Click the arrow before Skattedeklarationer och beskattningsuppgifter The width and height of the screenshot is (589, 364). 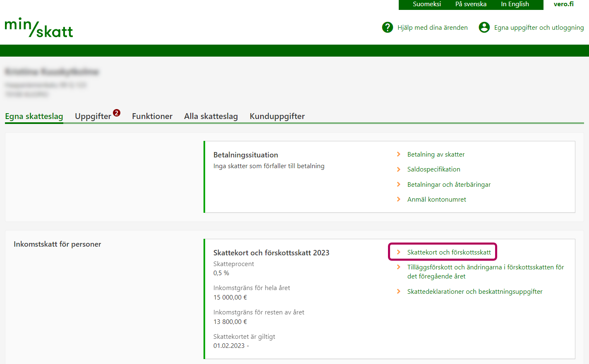(x=399, y=291)
